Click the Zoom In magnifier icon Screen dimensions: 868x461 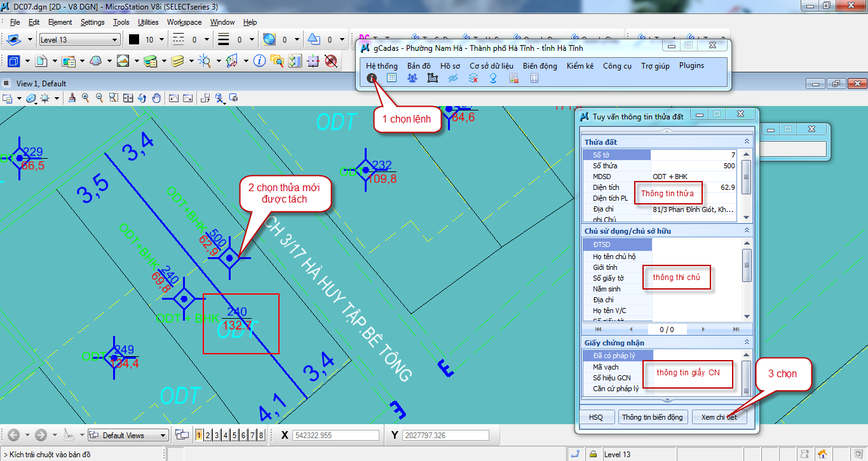(86, 98)
